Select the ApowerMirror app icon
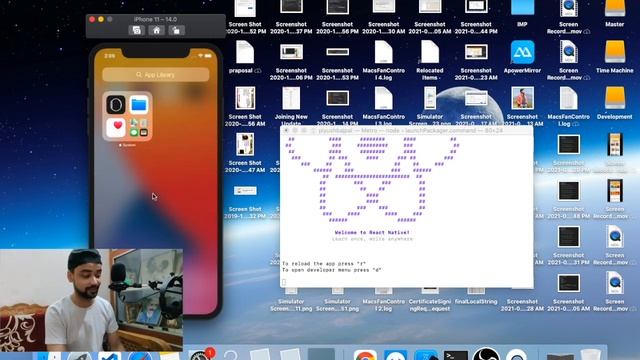Viewport: 640px width, 360px height. tap(522, 52)
